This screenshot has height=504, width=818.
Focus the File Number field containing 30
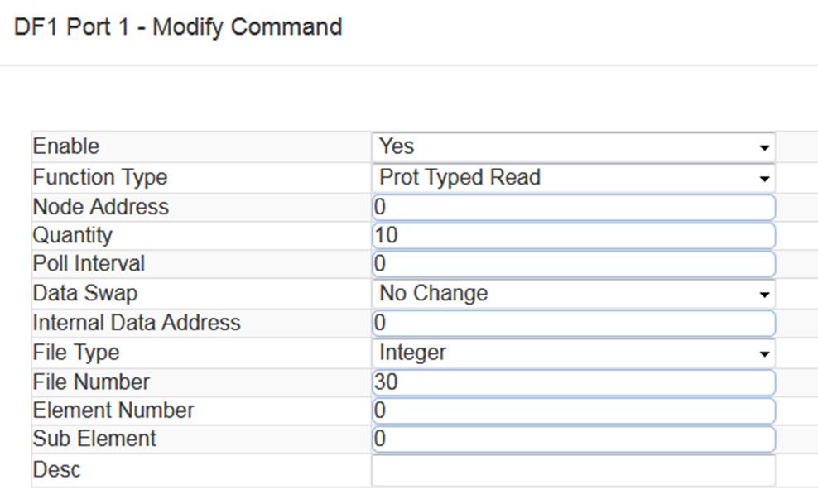[x=573, y=382]
